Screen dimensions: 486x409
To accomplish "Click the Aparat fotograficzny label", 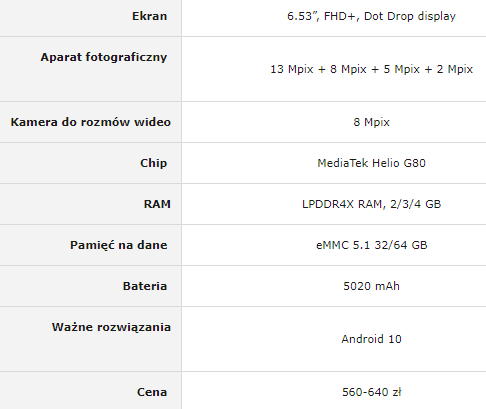I will click(x=104, y=57).
